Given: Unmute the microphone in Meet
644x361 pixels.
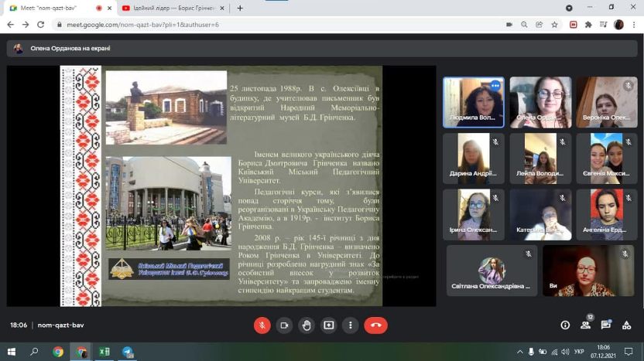Looking at the screenshot, I should tap(262, 325).
